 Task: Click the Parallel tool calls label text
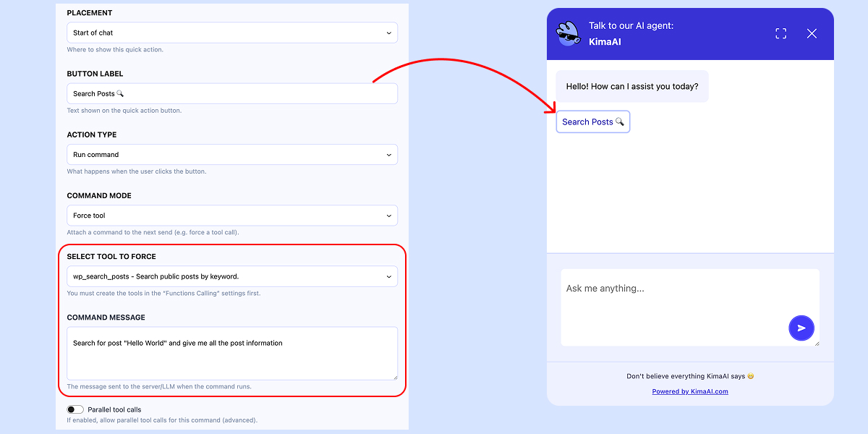[114, 409]
